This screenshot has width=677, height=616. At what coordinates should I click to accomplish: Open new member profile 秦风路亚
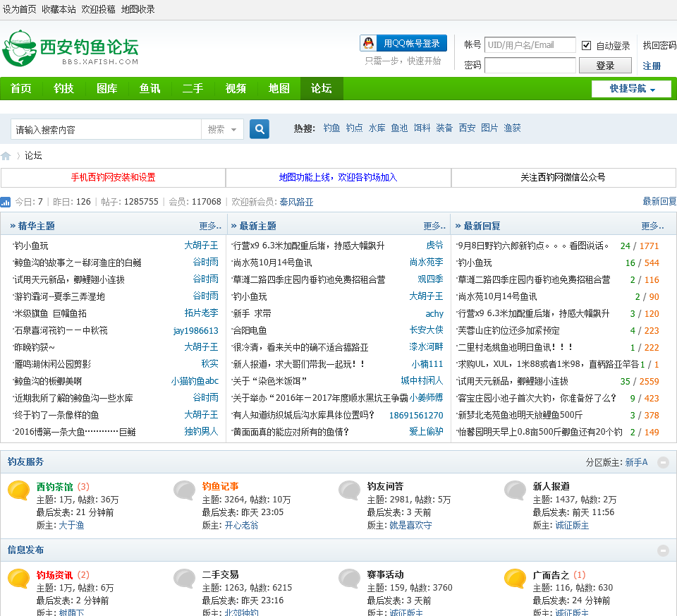[296, 202]
